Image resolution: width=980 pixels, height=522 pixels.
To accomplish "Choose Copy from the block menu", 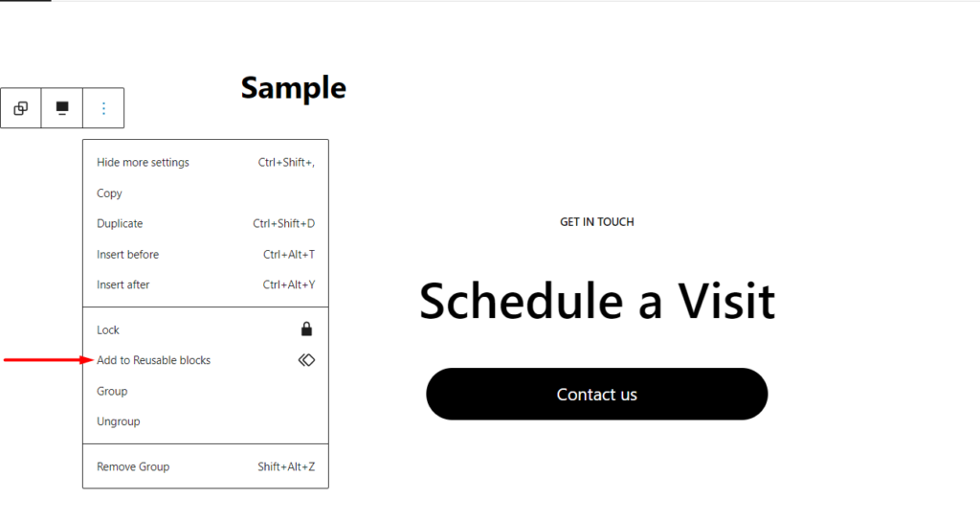I will tap(206, 193).
